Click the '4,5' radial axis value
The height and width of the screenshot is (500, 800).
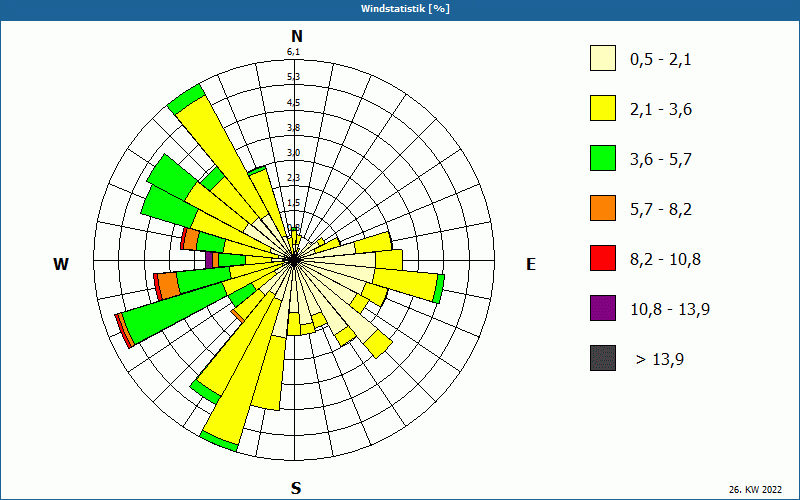[x=293, y=103]
